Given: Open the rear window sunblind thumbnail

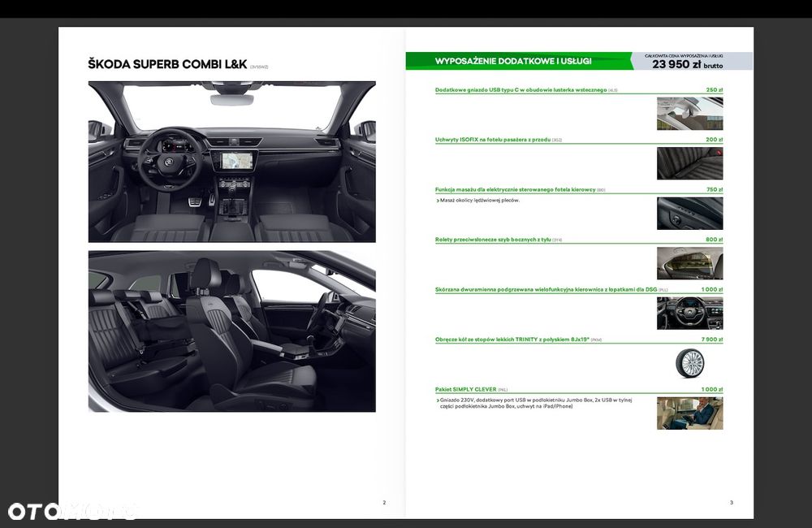Looking at the screenshot, I should (689, 263).
